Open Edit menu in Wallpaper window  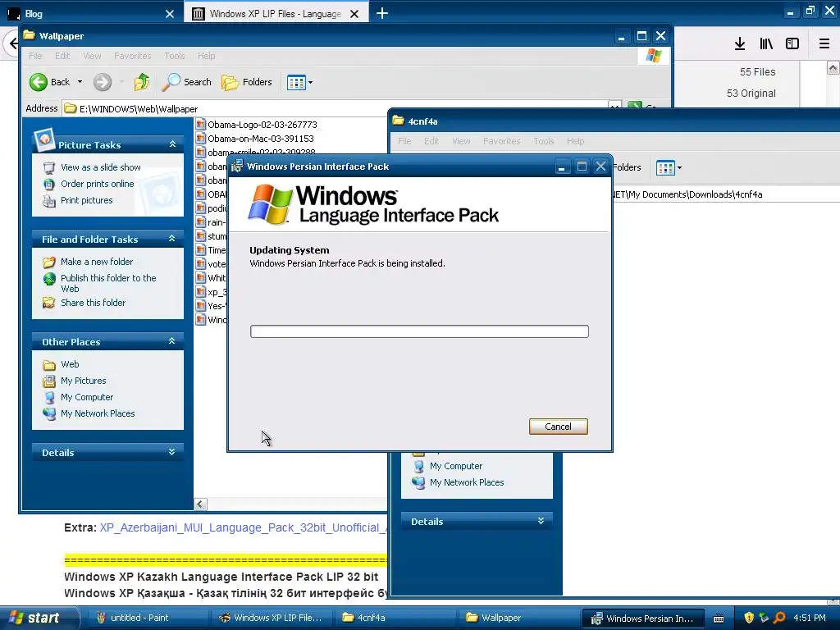click(62, 56)
